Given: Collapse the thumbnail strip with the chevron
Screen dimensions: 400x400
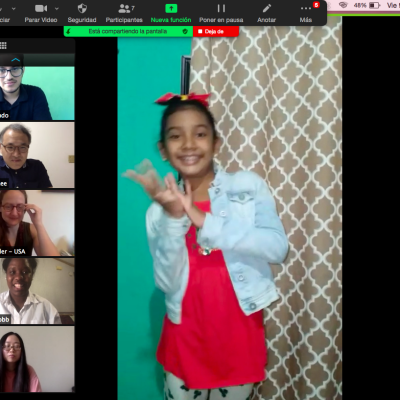Looking at the screenshot, I should tap(16, 60).
